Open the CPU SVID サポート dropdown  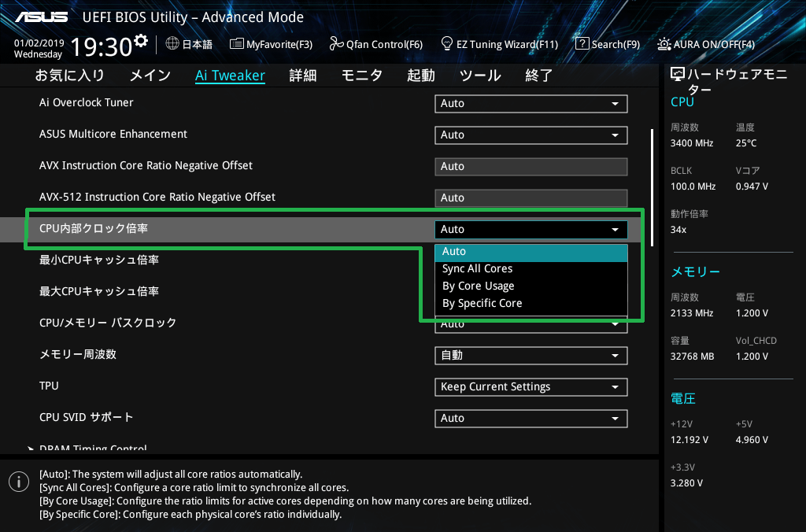531,418
